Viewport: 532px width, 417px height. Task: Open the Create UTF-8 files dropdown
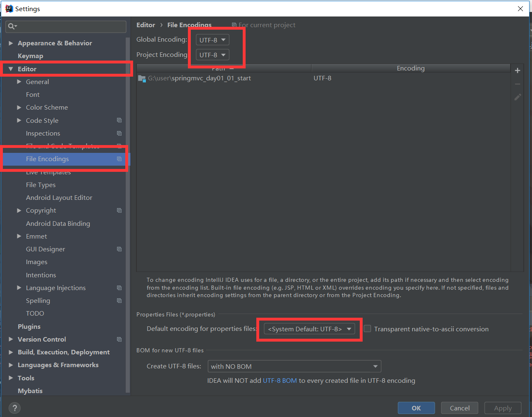(294, 366)
